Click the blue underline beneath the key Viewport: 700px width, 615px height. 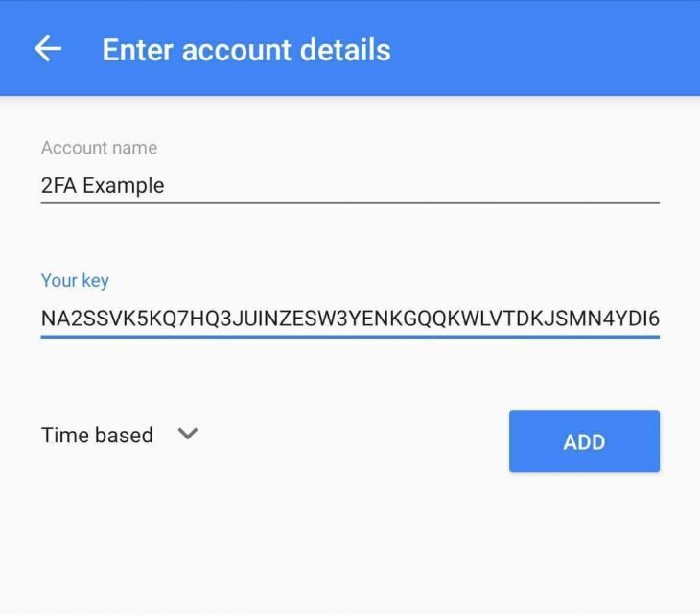pos(350,336)
